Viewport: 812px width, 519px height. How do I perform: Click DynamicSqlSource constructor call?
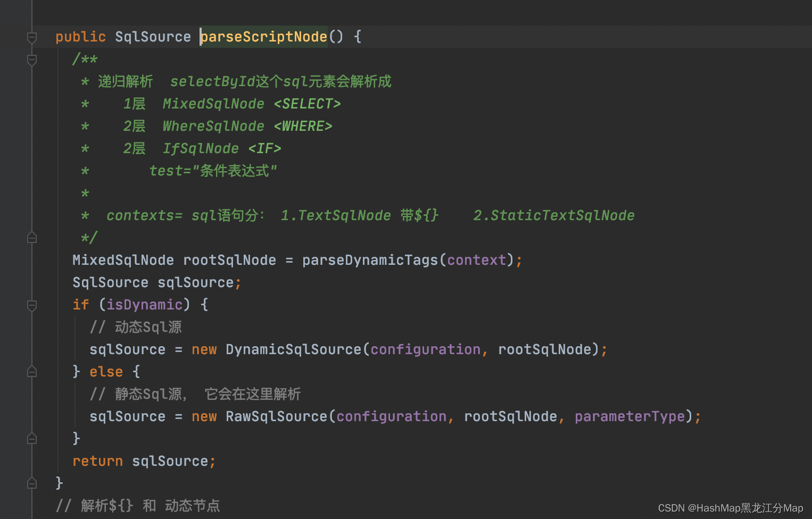(293, 349)
